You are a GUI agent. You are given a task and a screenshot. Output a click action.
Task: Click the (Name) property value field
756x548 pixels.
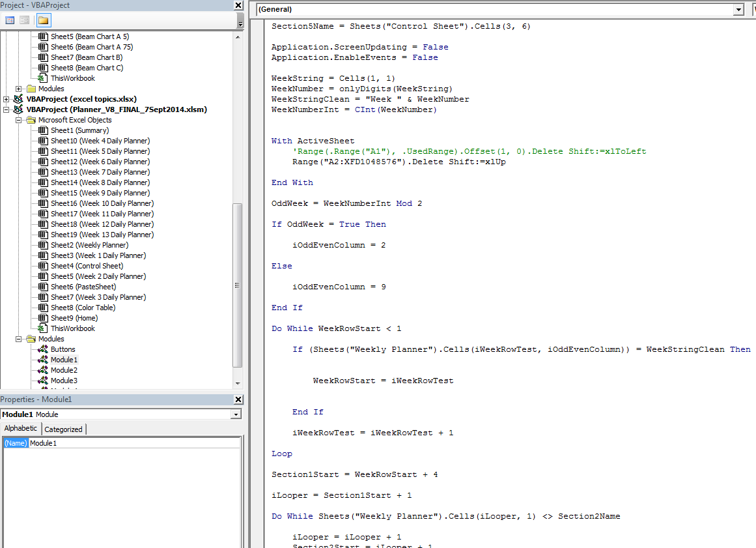[x=134, y=443]
